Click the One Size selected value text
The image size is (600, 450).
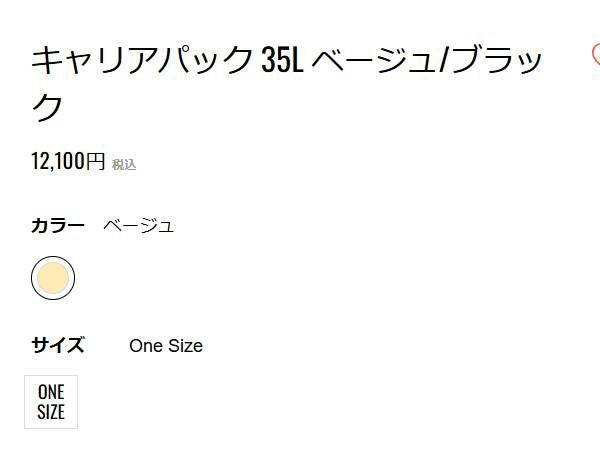[x=166, y=346]
